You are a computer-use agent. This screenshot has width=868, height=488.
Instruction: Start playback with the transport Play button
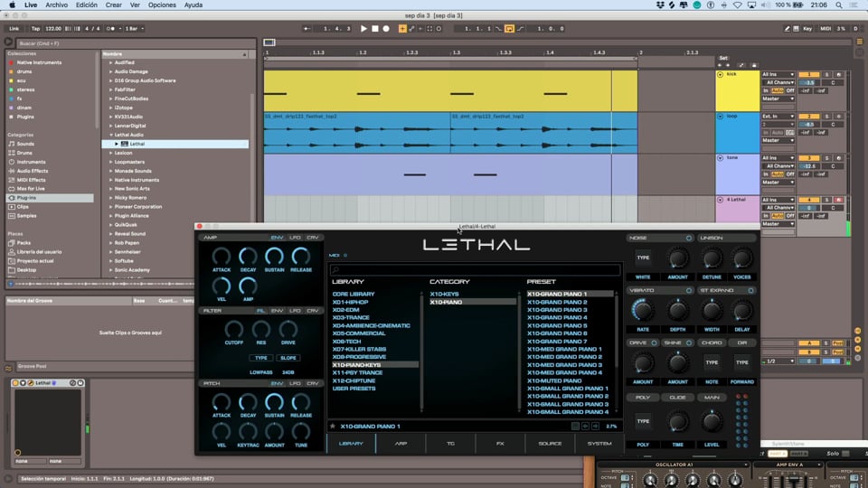(363, 29)
